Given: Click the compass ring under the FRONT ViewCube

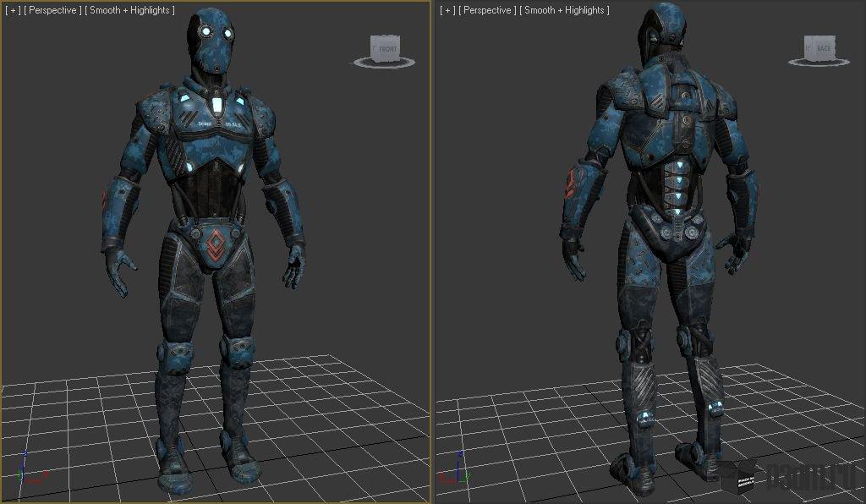Looking at the screenshot, I should click(x=384, y=63).
